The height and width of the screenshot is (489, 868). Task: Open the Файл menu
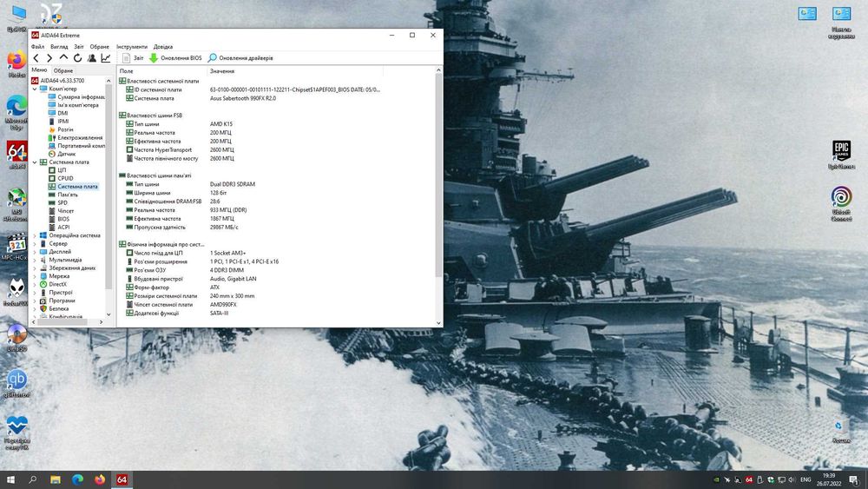(37, 47)
